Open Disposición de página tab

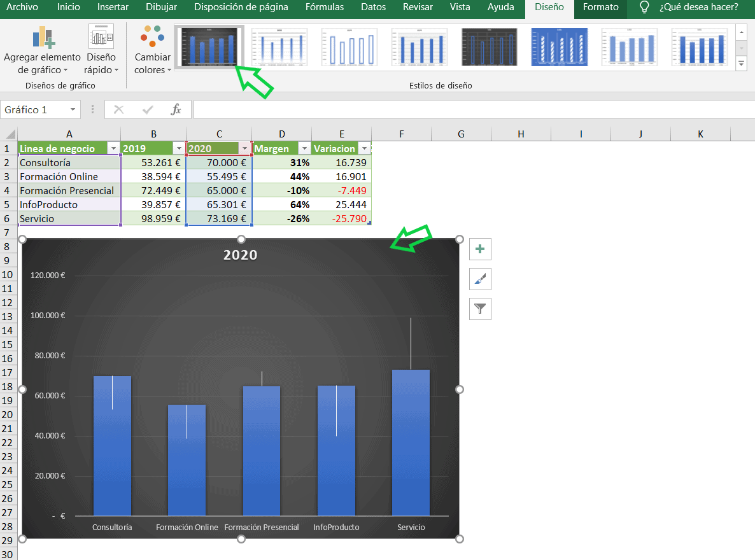241,7
